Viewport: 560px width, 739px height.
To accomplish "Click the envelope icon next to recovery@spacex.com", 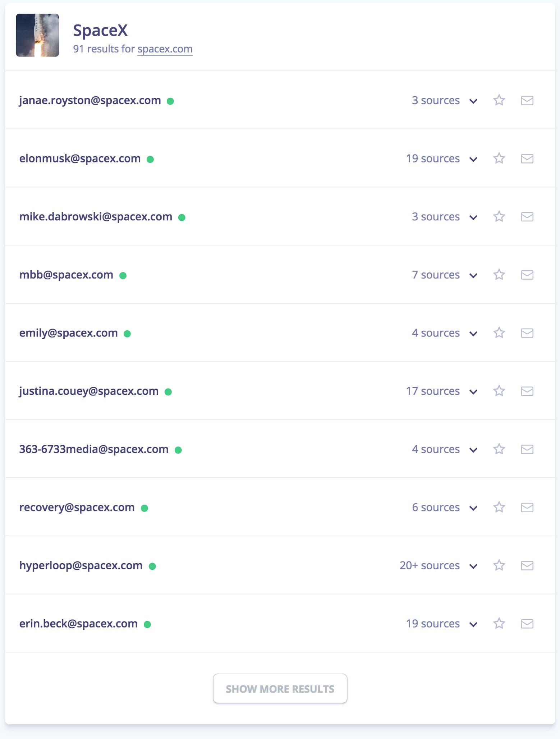I will tap(527, 508).
